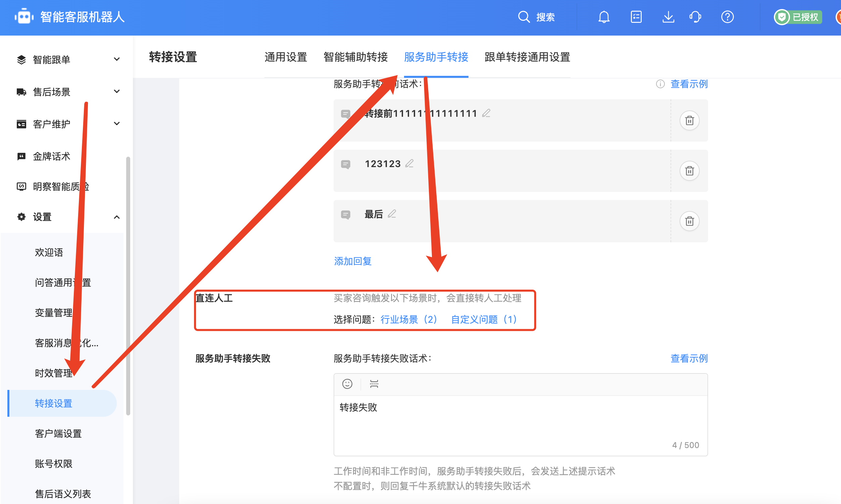This screenshot has width=841, height=504.
Task: Click the 智能跟单 layers icon in the sidebar
Action: point(21,59)
